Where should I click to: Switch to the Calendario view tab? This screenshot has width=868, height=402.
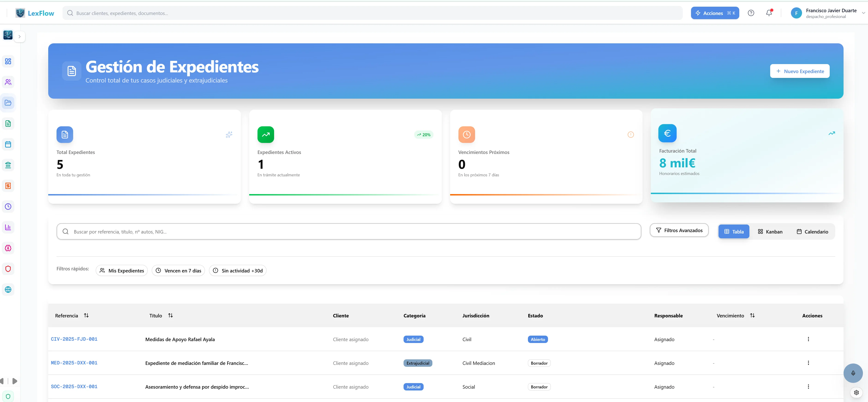click(813, 231)
